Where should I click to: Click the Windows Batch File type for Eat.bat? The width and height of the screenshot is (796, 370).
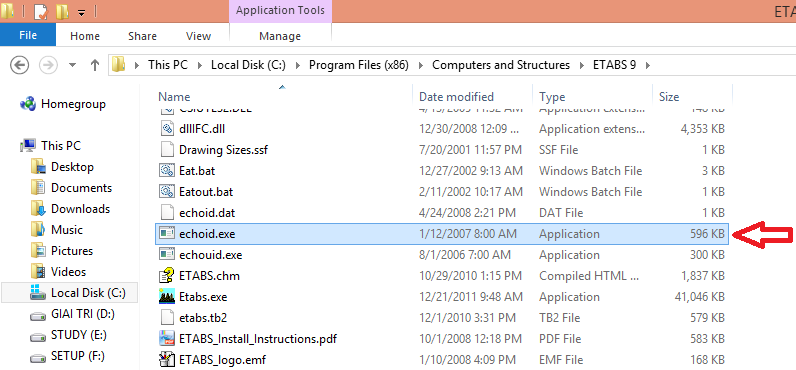[x=590, y=171]
